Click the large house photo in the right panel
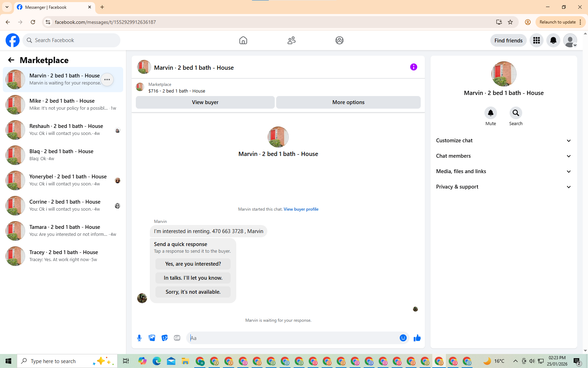 (504, 74)
